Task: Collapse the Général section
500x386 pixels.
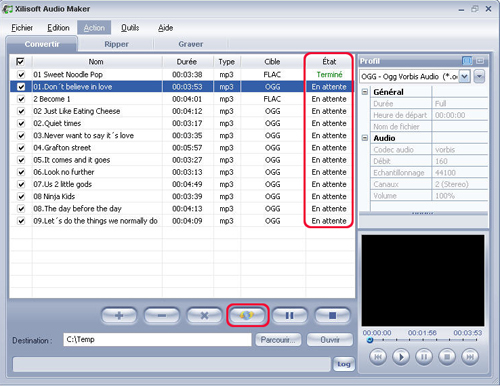Action: click(x=365, y=92)
